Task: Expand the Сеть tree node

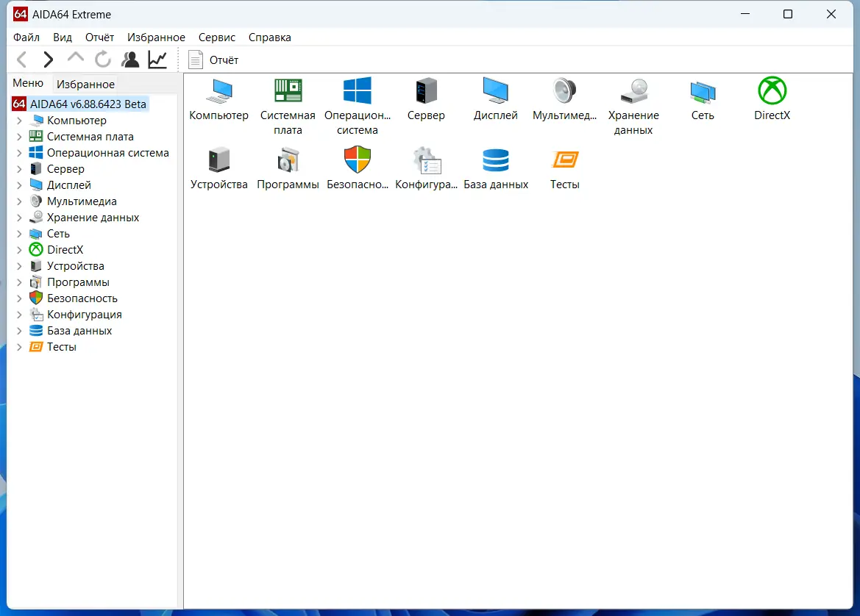Action: 19,234
